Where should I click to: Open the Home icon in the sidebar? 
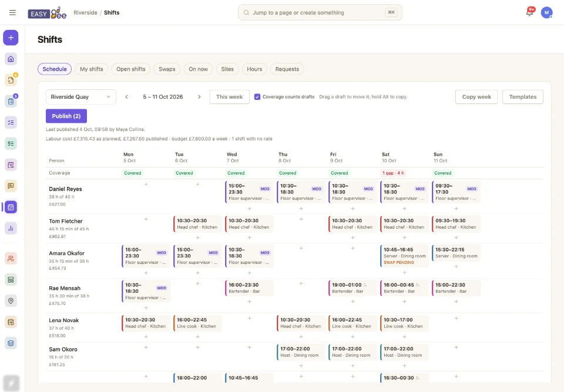click(x=11, y=59)
